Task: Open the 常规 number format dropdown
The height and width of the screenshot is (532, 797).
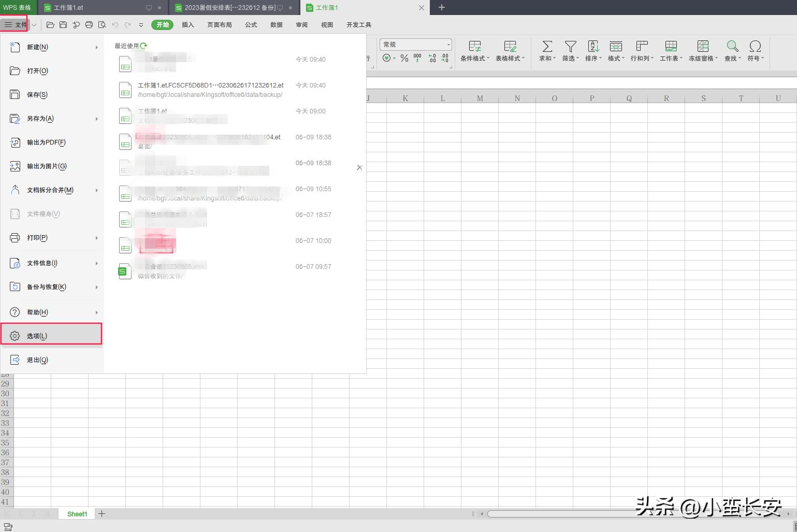Action: 415,44
